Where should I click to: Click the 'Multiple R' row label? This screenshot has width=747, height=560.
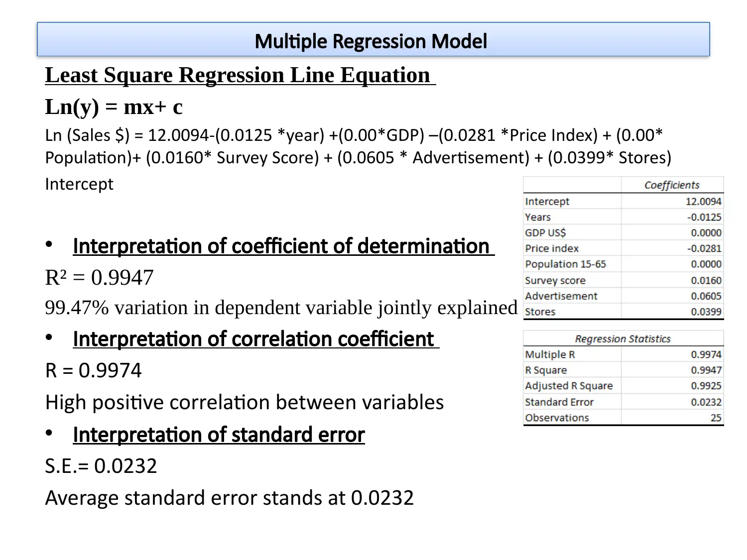[x=550, y=354]
